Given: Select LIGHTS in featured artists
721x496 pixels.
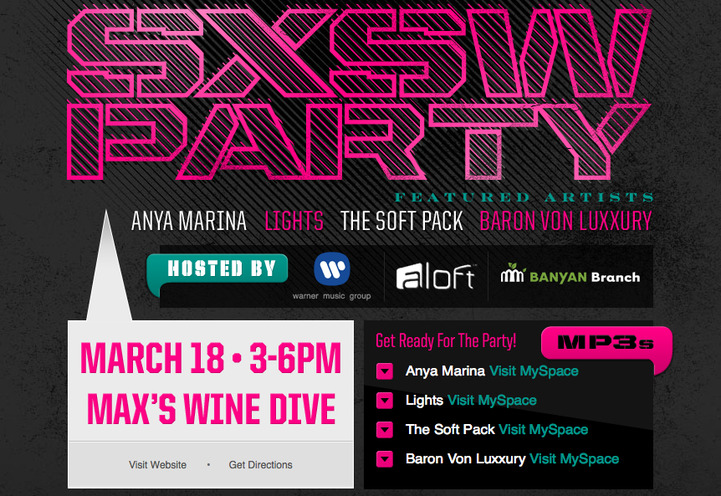Looking at the screenshot, I should point(294,221).
